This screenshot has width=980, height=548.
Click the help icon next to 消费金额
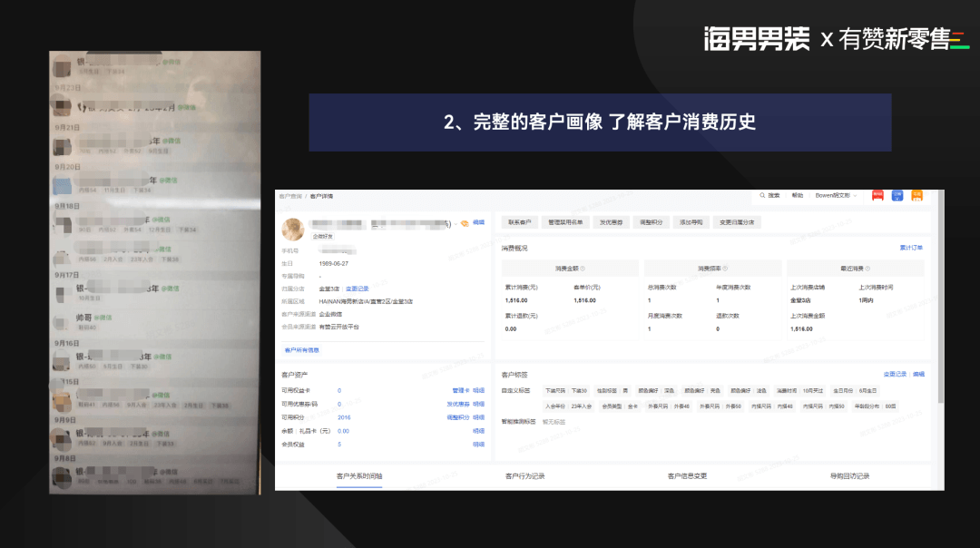click(x=583, y=269)
